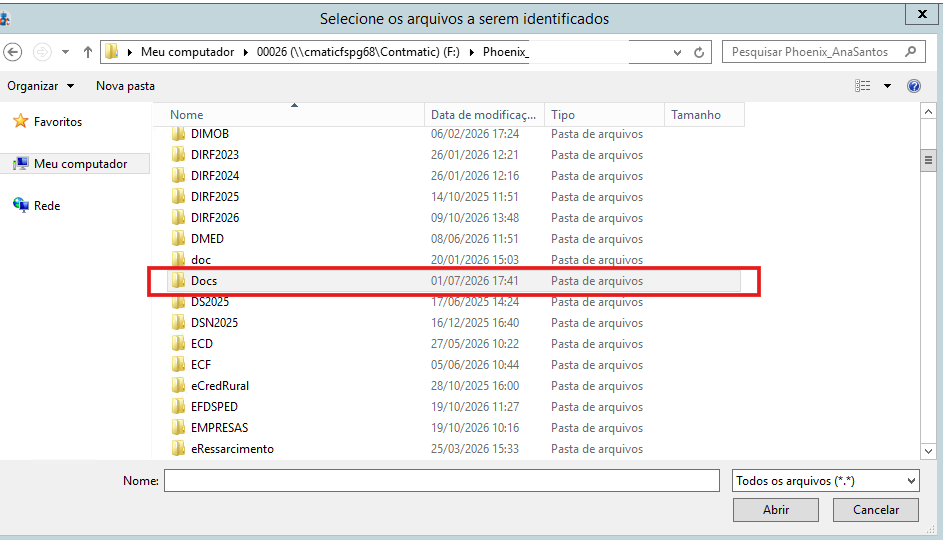
Task: Click the Rede network icon
Action: 20,205
